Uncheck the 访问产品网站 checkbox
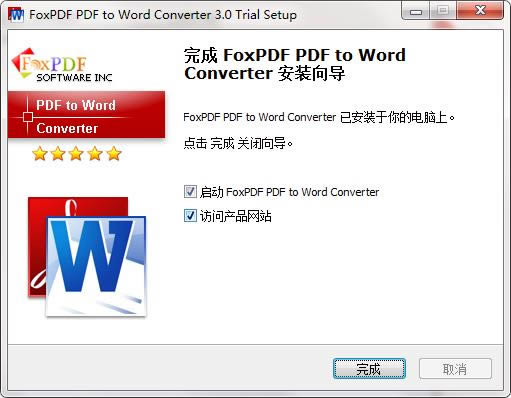 [x=190, y=216]
